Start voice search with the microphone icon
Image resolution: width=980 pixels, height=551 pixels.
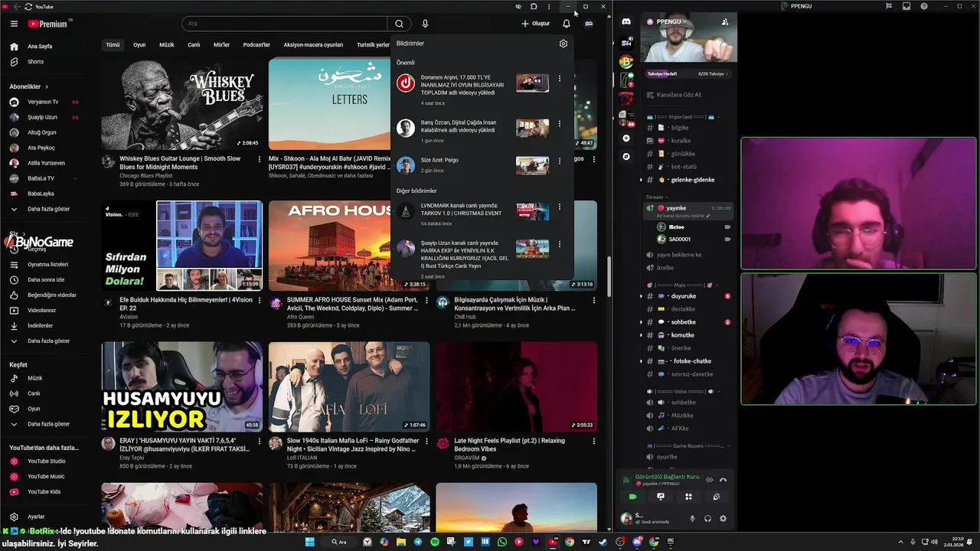point(425,24)
